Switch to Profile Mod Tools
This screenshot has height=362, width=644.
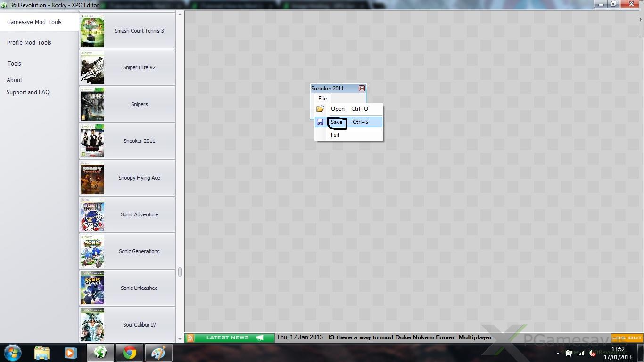pyautogui.click(x=29, y=43)
